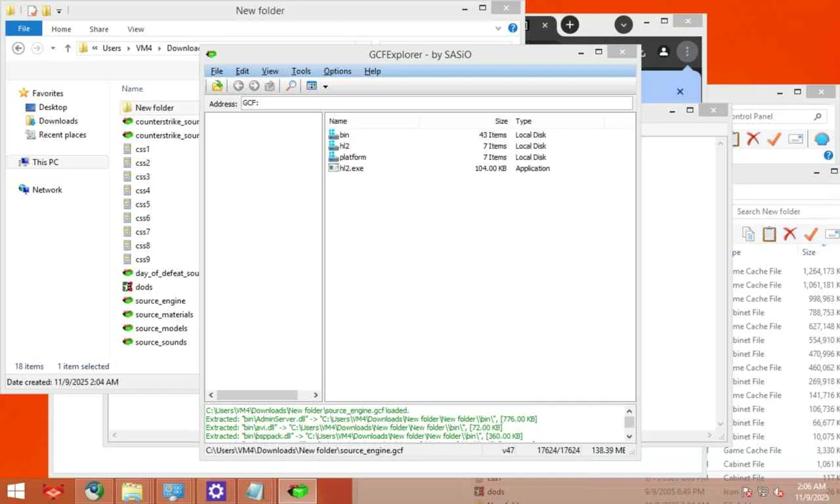Click the Search New folder box
Viewport: 840px width, 504px height.
(786, 211)
